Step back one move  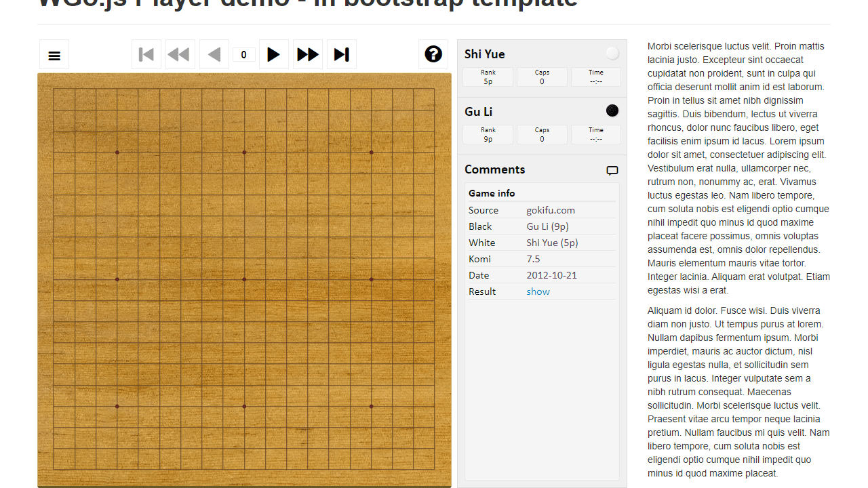coord(214,55)
